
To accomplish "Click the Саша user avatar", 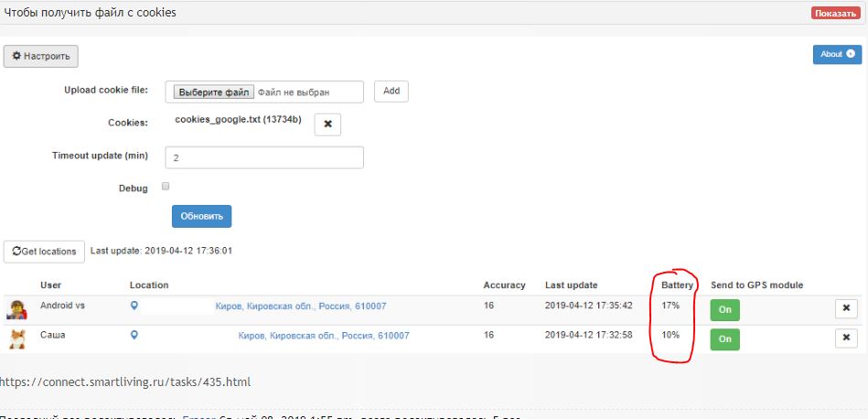I will (x=16, y=338).
